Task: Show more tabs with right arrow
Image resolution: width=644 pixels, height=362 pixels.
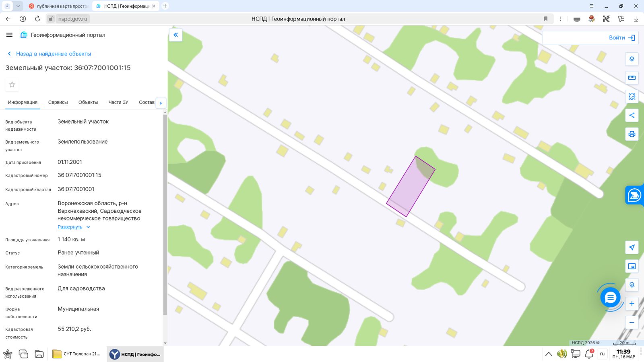Action: 161,103
